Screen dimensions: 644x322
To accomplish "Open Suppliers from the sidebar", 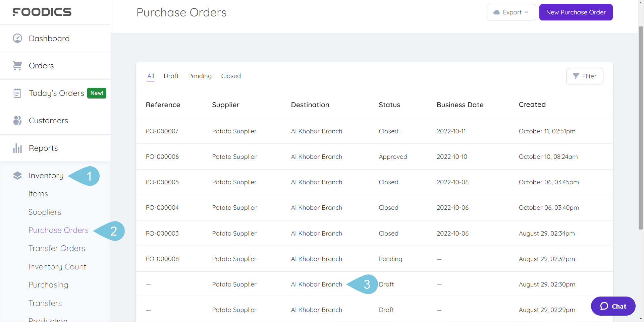I will (45, 212).
